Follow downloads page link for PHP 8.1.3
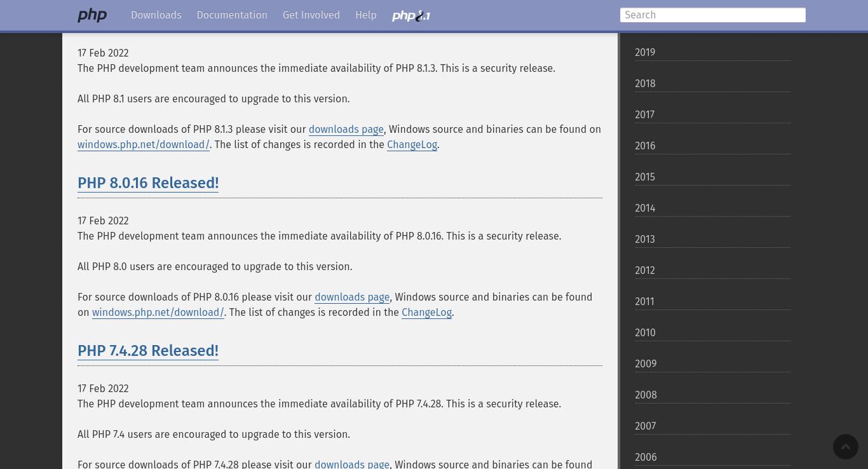Screen dimensions: 868x469 (346, 130)
